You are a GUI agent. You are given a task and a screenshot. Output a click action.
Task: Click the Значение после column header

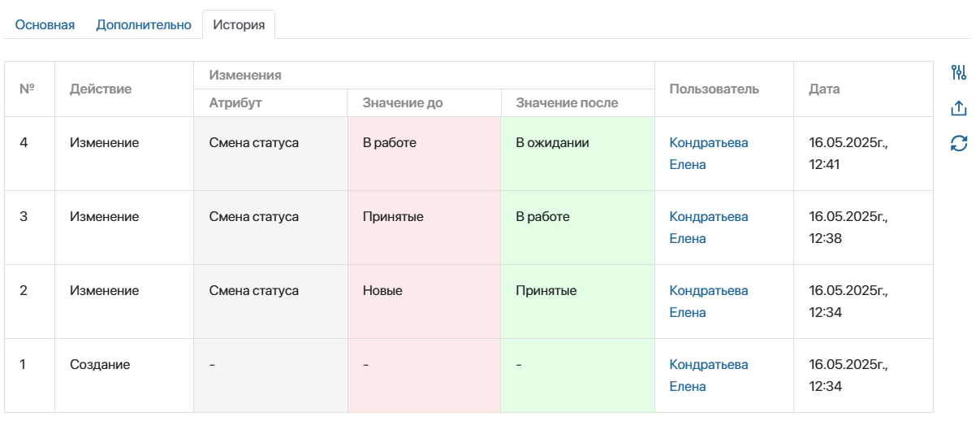pyautogui.click(x=567, y=103)
